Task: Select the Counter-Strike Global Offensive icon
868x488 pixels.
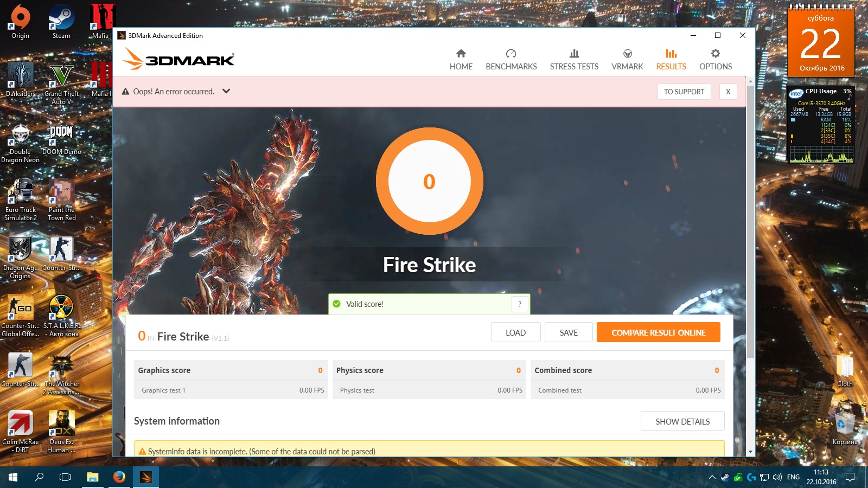Action: pyautogui.click(x=20, y=316)
